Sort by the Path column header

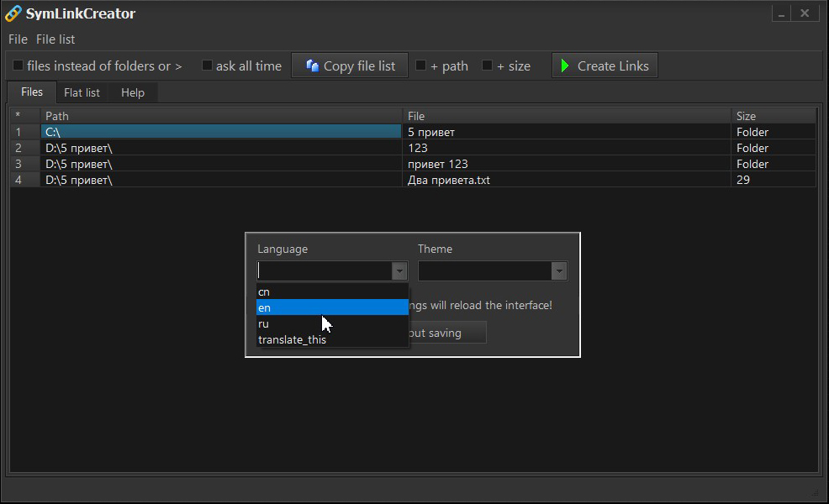click(x=221, y=116)
